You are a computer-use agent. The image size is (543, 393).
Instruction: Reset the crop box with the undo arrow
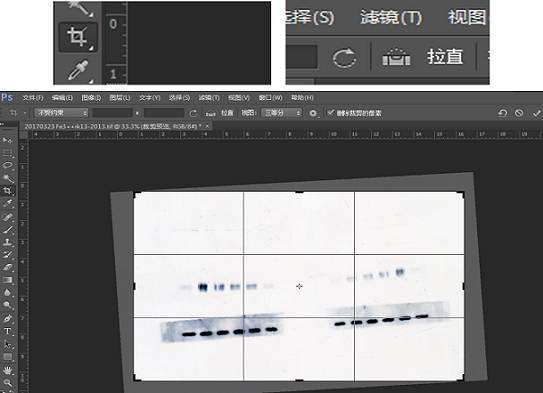coord(502,113)
